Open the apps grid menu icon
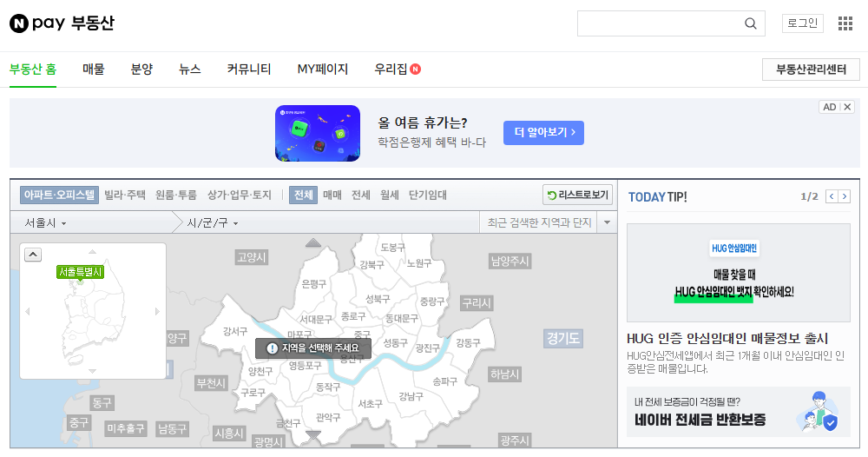 [845, 23]
